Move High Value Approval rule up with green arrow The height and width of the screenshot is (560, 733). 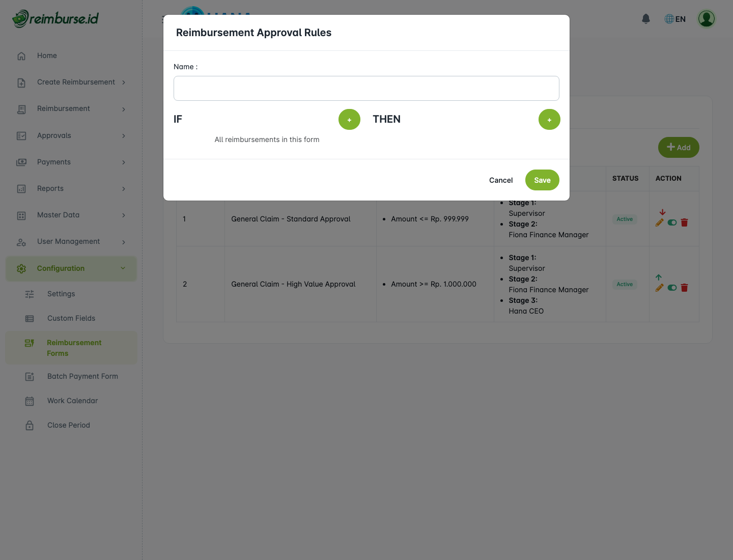pos(659,277)
